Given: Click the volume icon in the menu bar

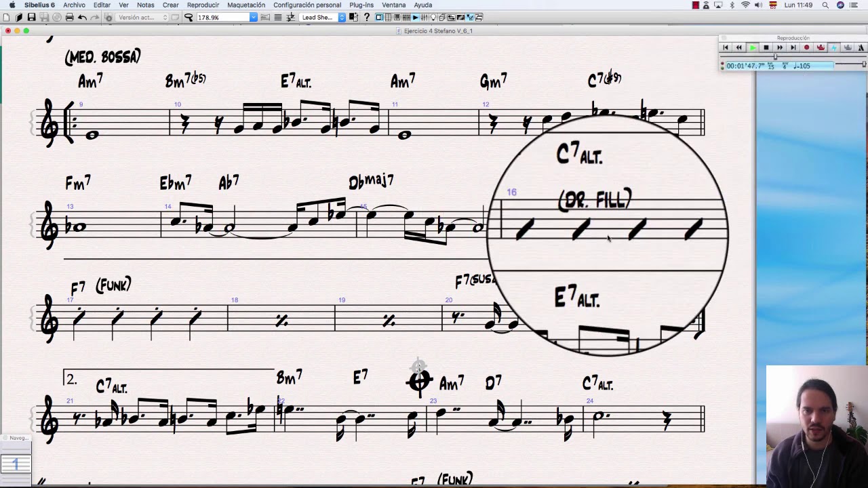Looking at the screenshot, I should [759, 5].
